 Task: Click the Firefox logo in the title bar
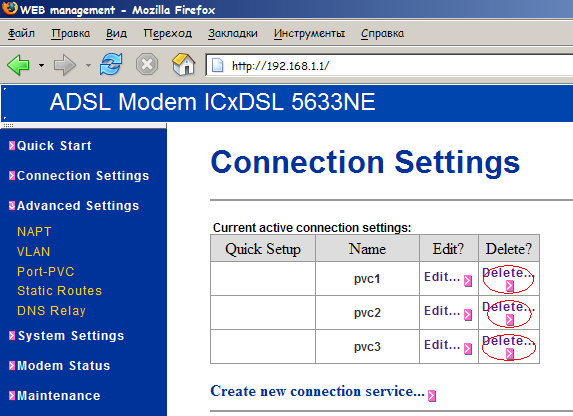[x=10, y=8]
